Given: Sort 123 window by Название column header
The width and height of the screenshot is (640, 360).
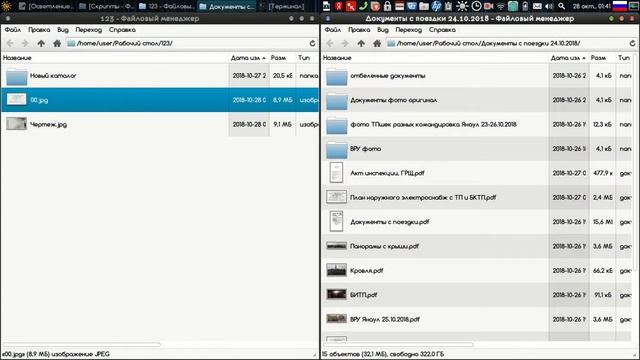Looking at the screenshot, I should 115,58.
